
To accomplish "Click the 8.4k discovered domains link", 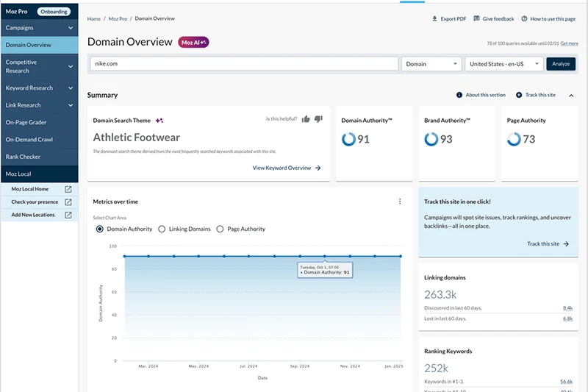I will point(567,308).
